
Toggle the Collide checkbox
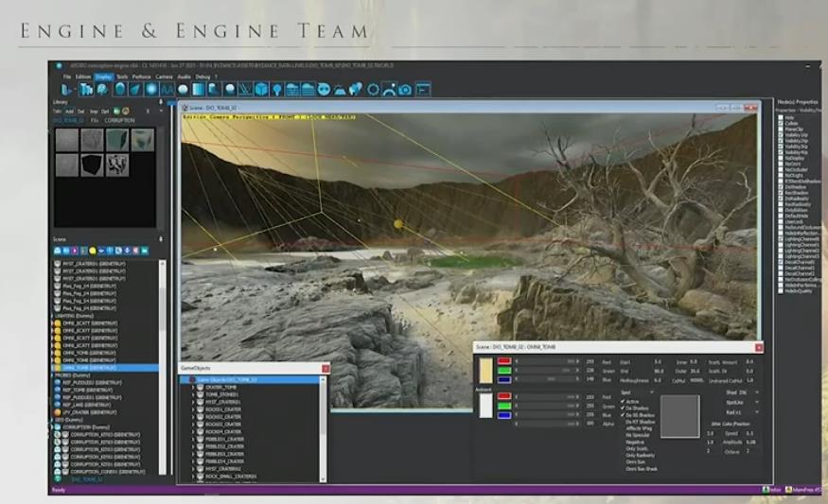coord(781,123)
